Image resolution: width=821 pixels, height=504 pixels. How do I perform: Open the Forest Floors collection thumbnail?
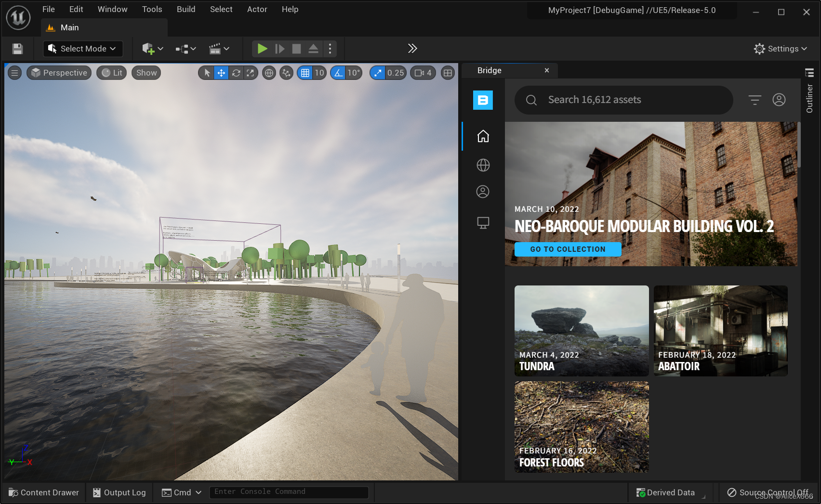pos(582,427)
